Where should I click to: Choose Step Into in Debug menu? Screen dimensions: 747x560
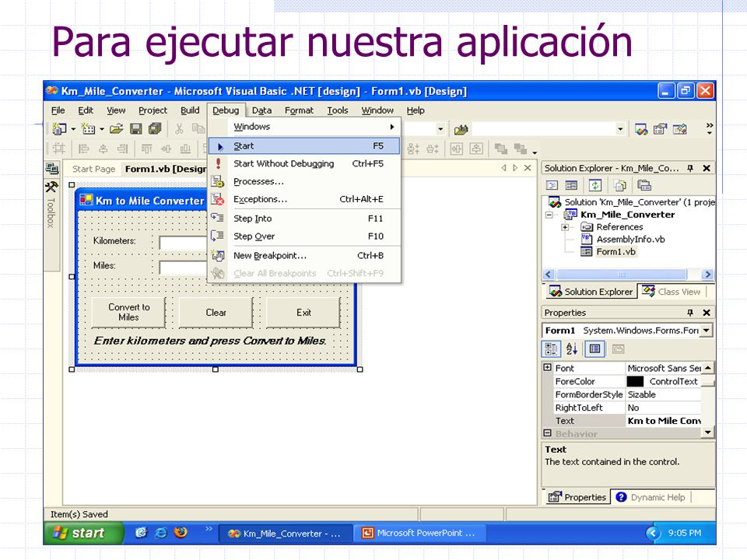coord(304,219)
